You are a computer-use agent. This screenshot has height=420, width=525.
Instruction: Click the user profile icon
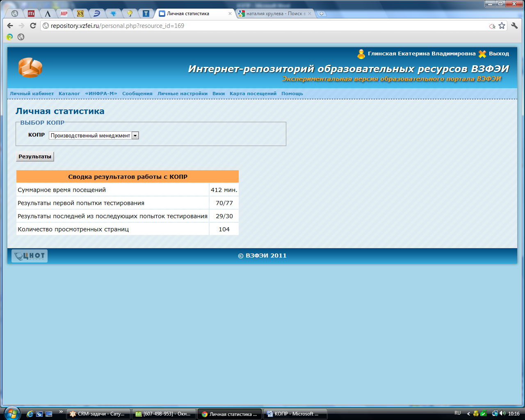(x=361, y=54)
